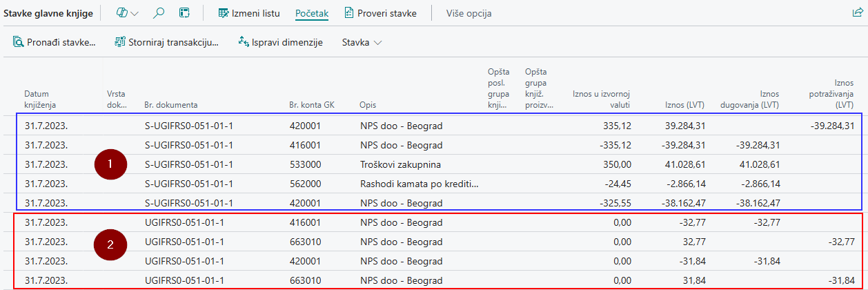This screenshot has height=290, width=868.
Task: Click the 39.284,31 value under Iznos (LVT)
Action: [684, 126]
